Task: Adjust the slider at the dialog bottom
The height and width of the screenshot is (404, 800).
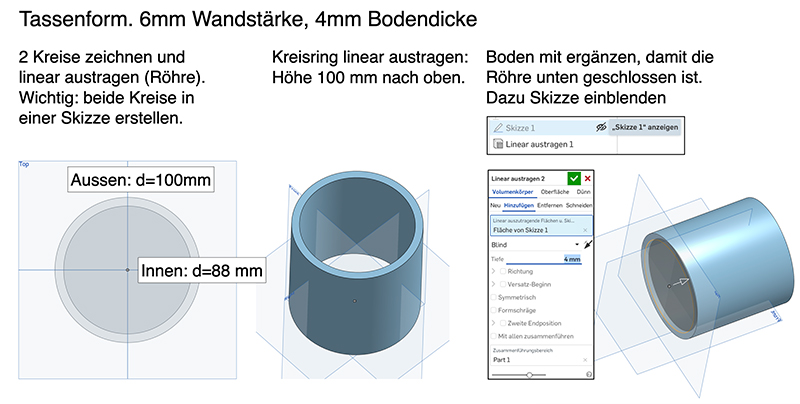Action: (529, 374)
